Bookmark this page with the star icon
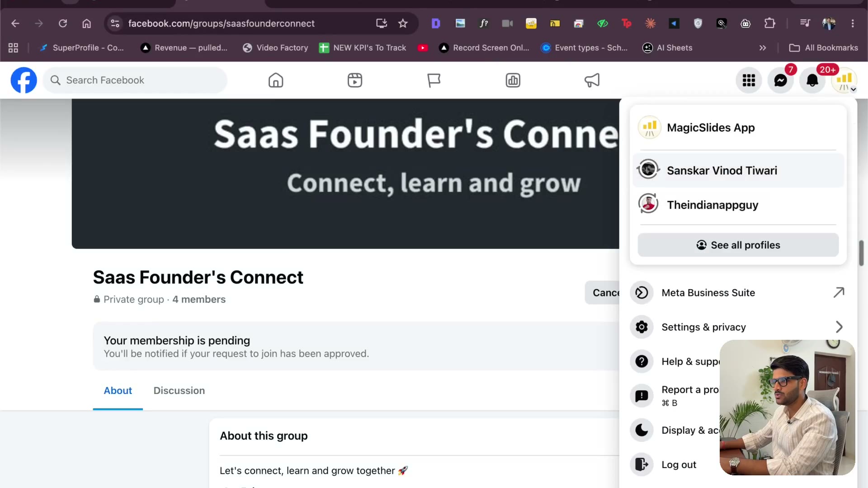 coord(403,23)
